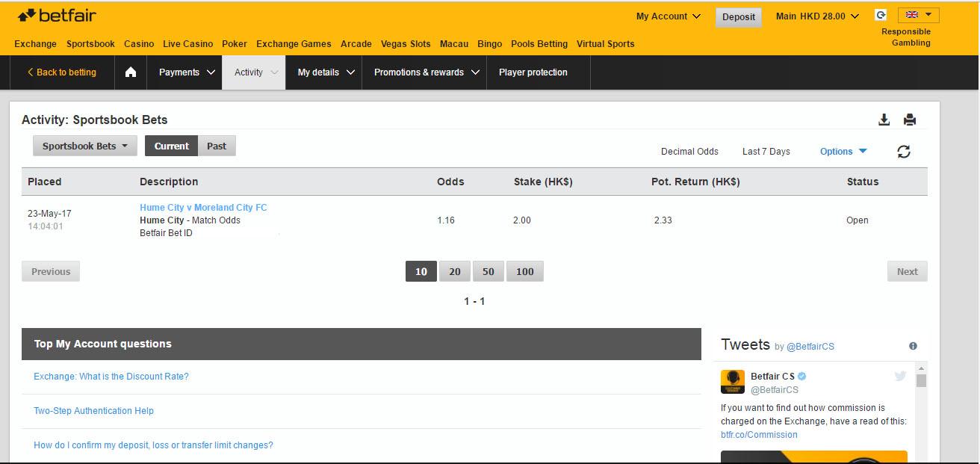The image size is (980, 464).
Task: Open the Activity menu
Action: click(254, 72)
